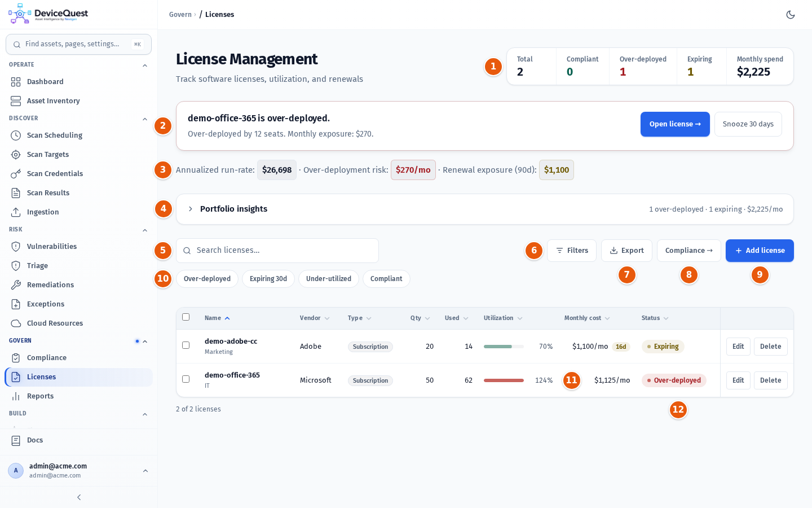The height and width of the screenshot is (508, 812).
Task: Click the Find assets search box
Action: click(x=78, y=44)
